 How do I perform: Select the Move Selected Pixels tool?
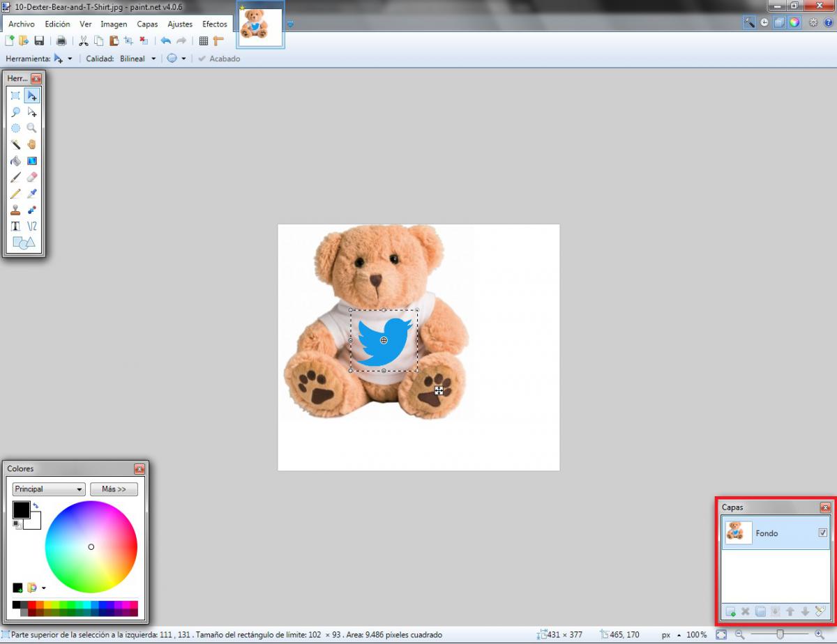32,95
